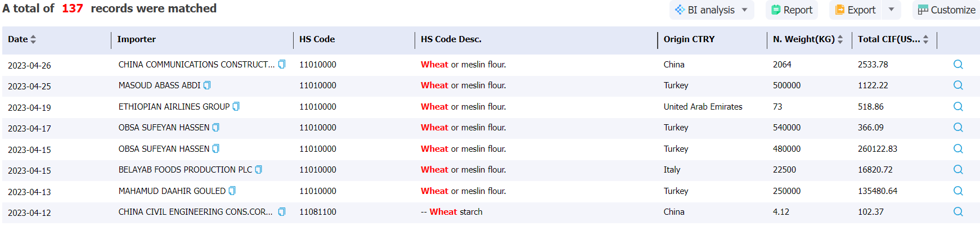Screen dimensions: 980x226
Task: Sort records by the Date column
Action: 33,39
